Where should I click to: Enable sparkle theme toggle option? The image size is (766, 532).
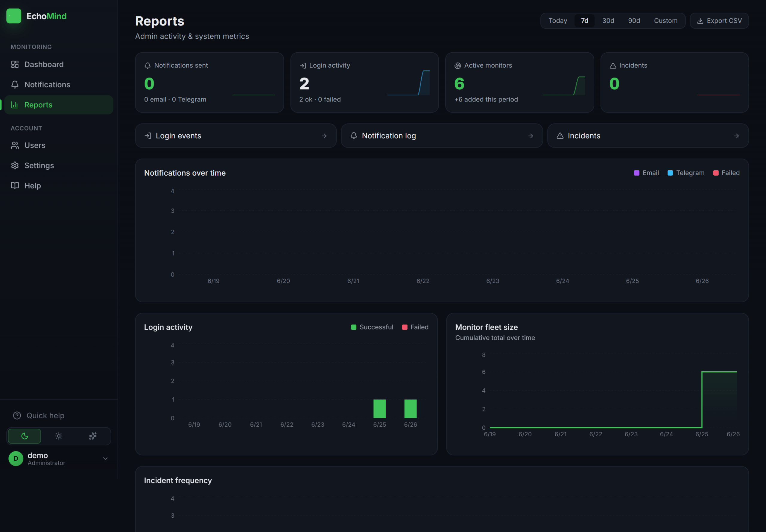click(93, 436)
